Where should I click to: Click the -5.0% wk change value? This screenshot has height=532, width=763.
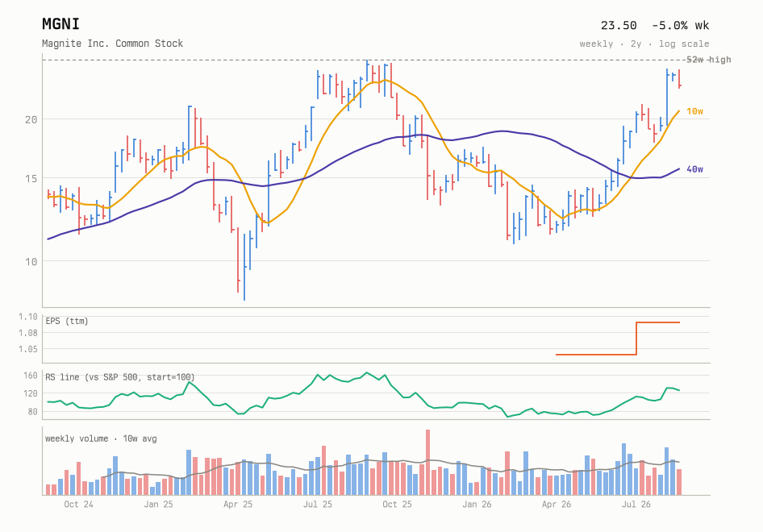tap(680, 25)
